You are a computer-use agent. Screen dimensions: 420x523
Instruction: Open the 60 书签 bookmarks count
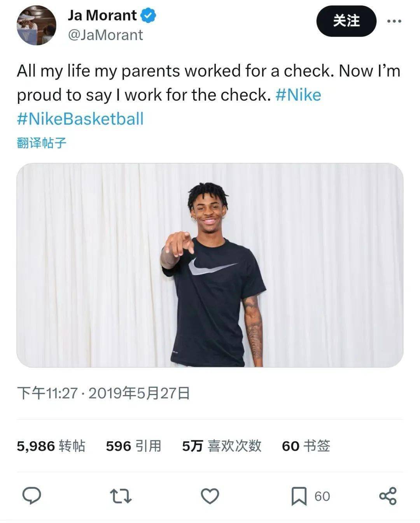[306, 446]
